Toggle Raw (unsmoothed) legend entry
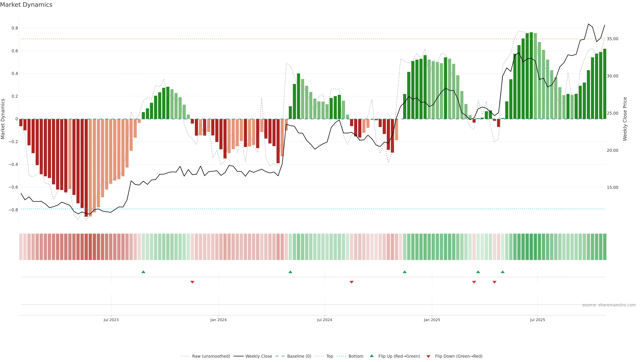This screenshot has width=644, height=362. click(x=211, y=356)
